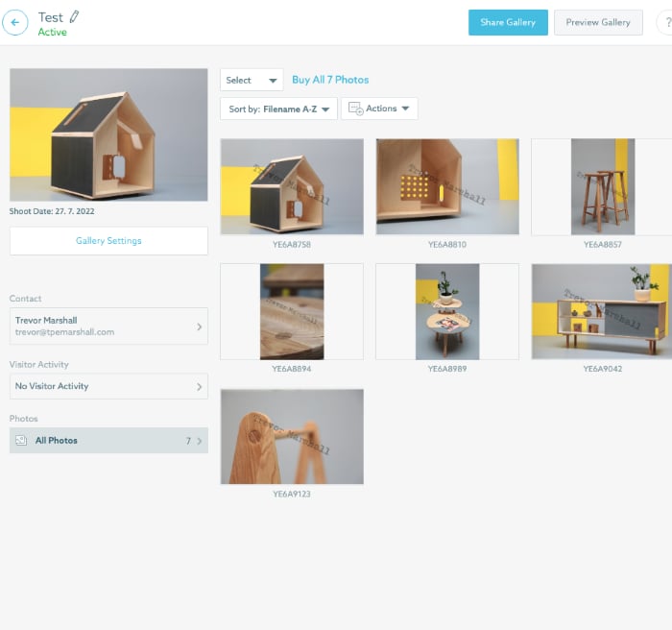Select the gallery cover photo
This screenshot has height=630, width=672.
coord(108,134)
